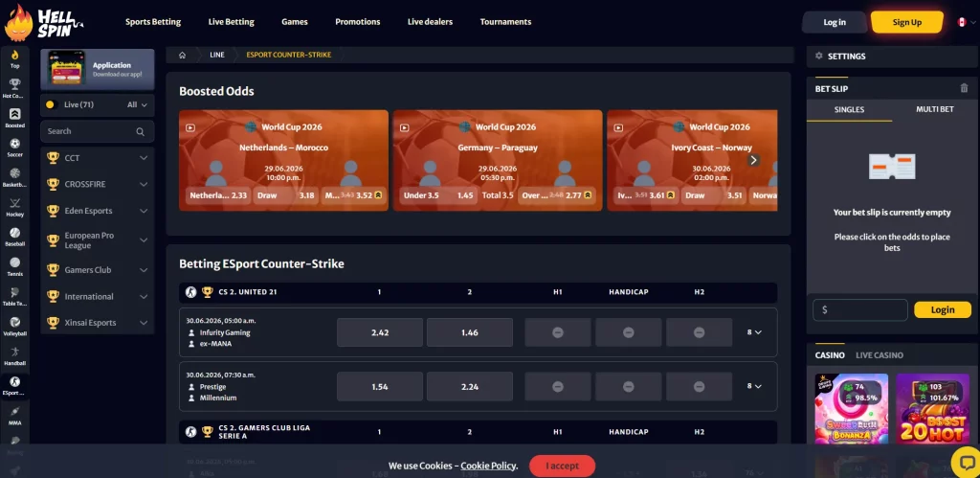Screen dimensions: 980x478
Task: Bet on Millennium odds 2.24
Action: click(x=469, y=387)
